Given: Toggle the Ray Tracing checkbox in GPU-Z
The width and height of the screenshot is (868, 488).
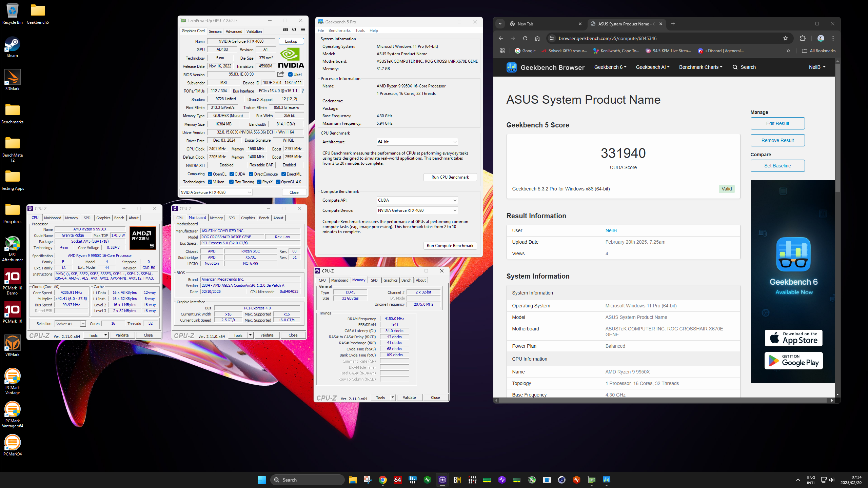Looking at the screenshot, I should click(231, 182).
